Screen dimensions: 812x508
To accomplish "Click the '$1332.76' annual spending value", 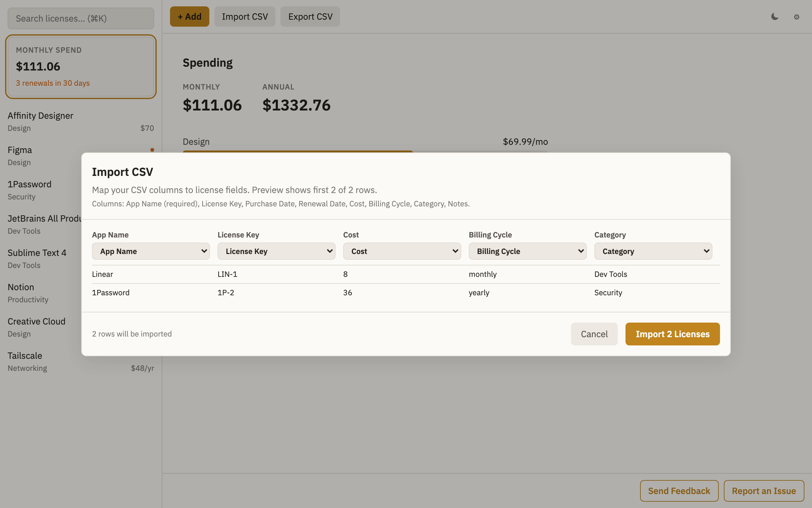I will pyautogui.click(x=296, y=105).
